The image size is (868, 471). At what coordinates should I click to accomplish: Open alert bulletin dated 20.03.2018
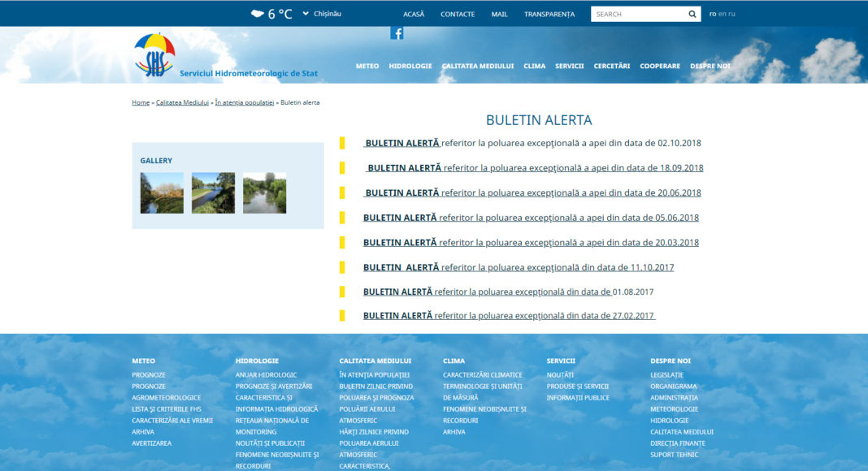[531, 243]
